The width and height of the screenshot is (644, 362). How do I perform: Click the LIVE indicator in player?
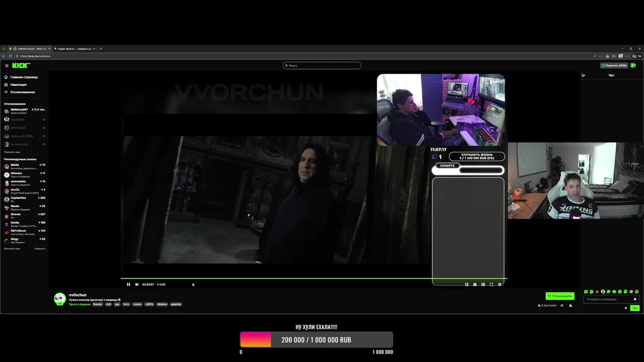pyautogui.click(x=162, y=285)
